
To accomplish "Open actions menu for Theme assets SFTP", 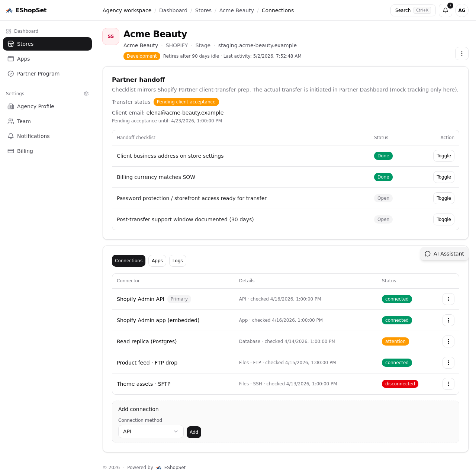I will (x=448, y=384).
